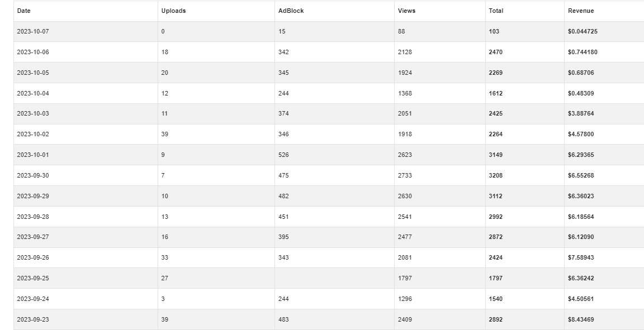644x330 pixels.
Task: Click the total value 1612
Action: tap(496, 93)
